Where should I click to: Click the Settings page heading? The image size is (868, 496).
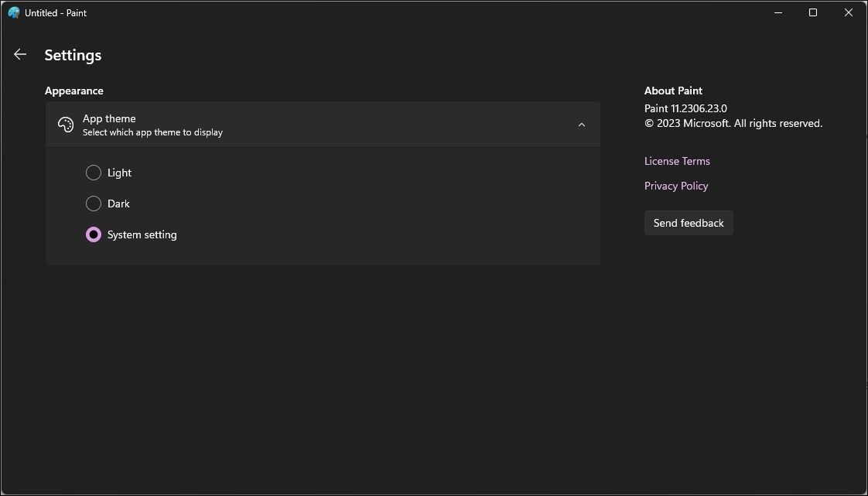pyautogui.click(x=73, y=55)
